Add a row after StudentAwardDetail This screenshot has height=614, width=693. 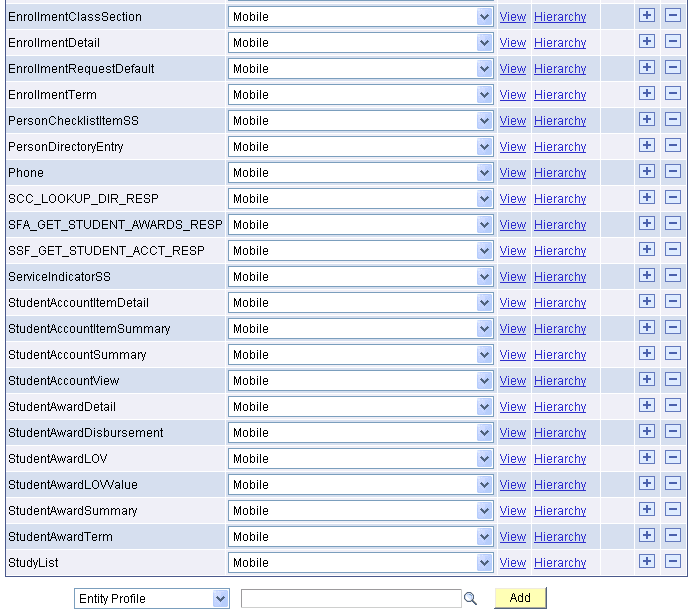[x=647, y=405]
